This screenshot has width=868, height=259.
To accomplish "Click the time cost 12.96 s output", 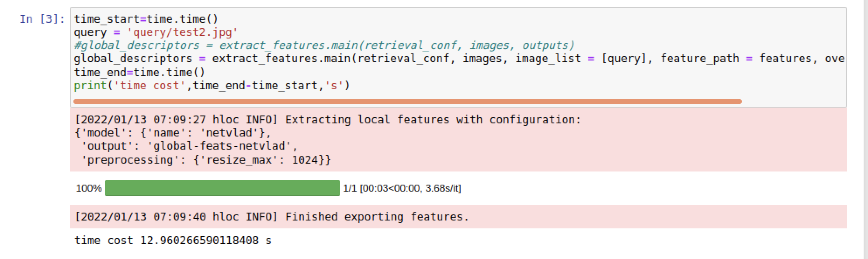I will click(173, 240).
